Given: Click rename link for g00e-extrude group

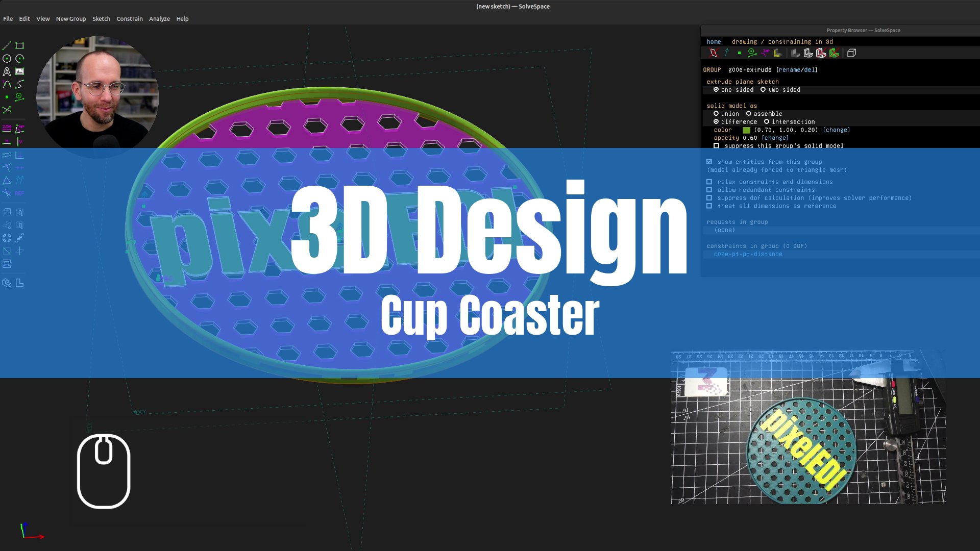Looking at the screenshot, I should click(x=789, y=70).
